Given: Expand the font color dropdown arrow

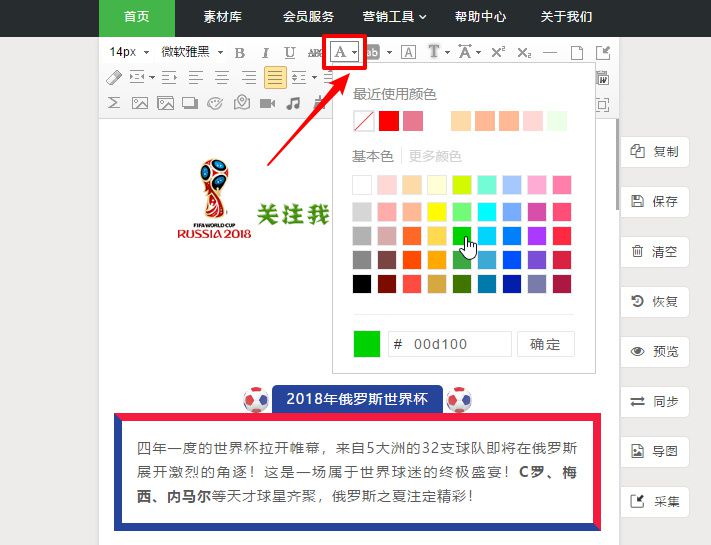Looking at the screenshot, I should coord(355,53).
